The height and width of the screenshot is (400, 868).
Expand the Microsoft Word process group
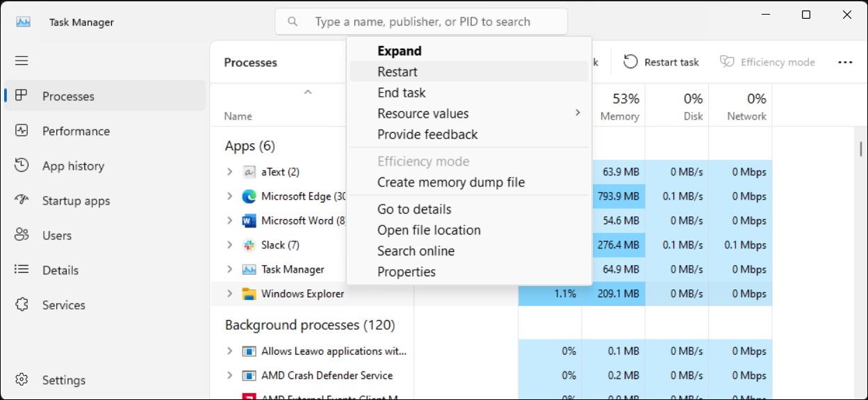point(229,221)
